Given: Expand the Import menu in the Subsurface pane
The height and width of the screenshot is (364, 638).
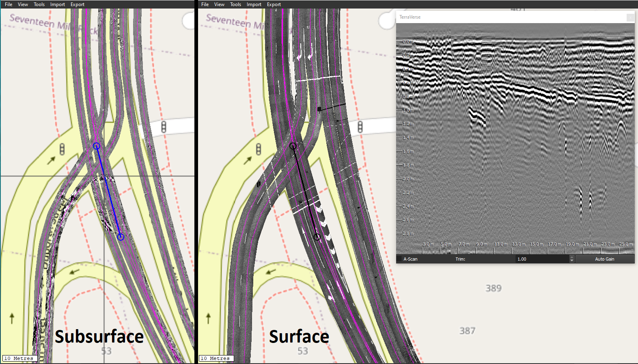Looking at the screenshot, I should point(58,4).
